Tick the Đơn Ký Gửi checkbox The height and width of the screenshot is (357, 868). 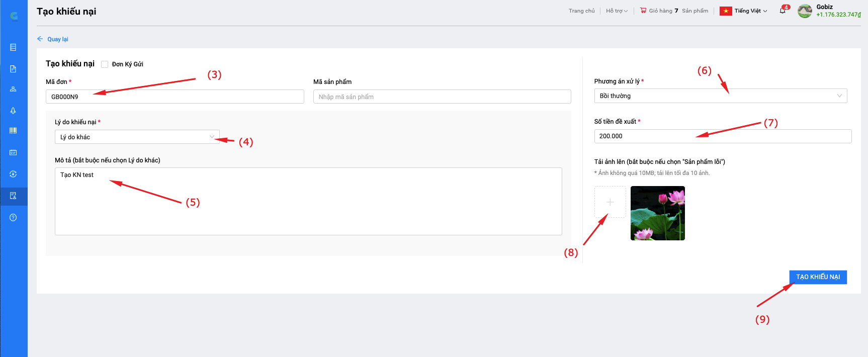(105, 64)
